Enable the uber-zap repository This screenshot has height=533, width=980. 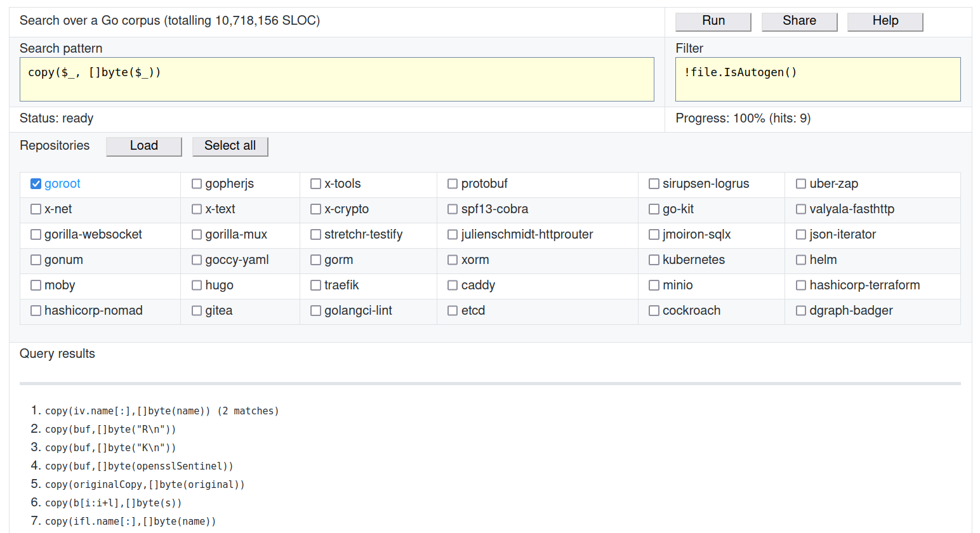[x=801, y=184]
